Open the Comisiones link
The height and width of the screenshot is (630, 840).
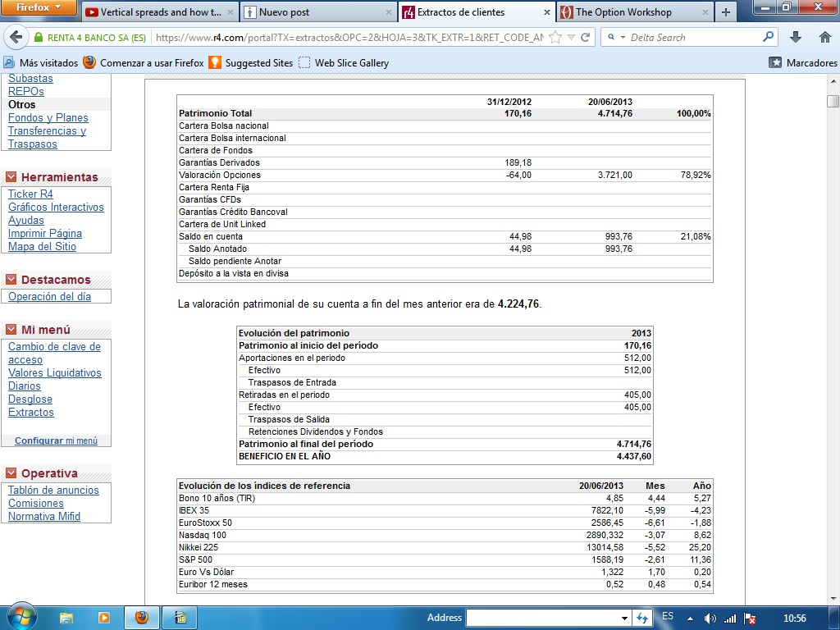[35, 504]
